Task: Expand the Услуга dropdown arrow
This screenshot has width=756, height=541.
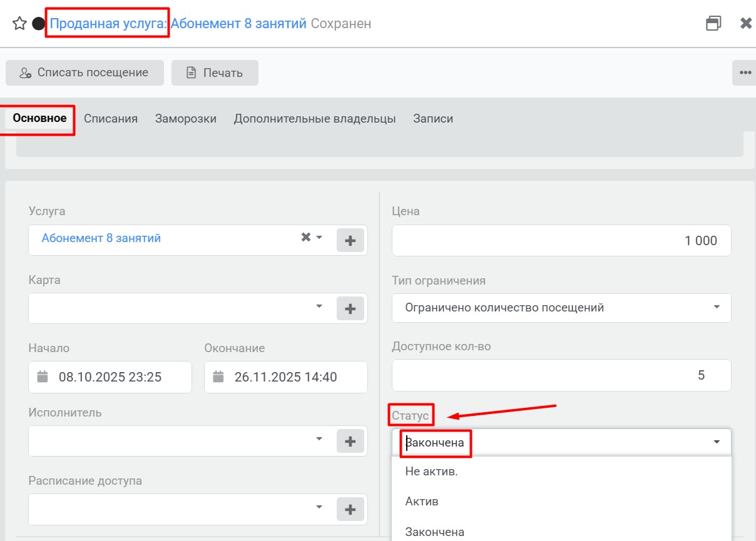Action: 319,238
